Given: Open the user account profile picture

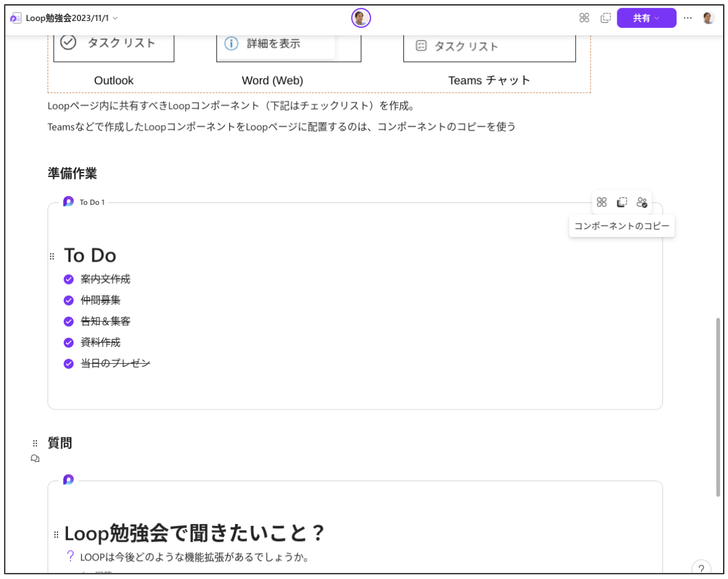Looking at the screenshot, I should pos(708,18).
